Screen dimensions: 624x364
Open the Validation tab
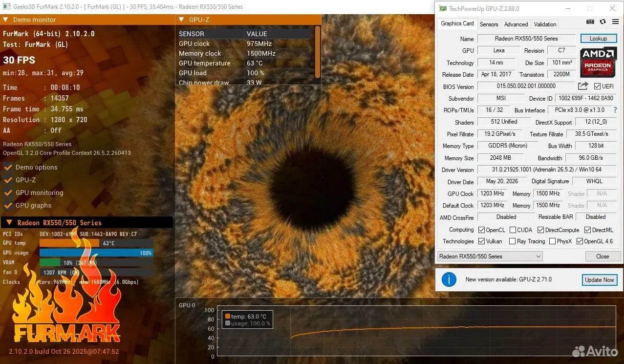pos(545,24)
